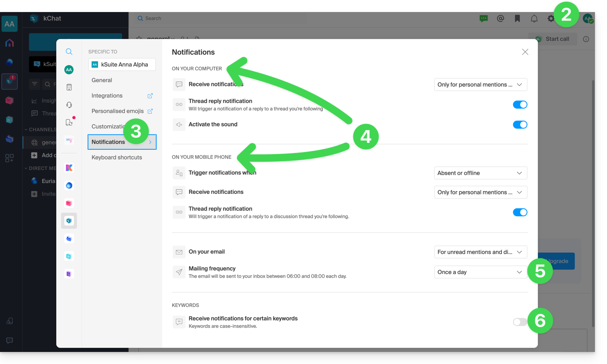Open Keyboard shortcuts settings section
Image resolution: width=607 pixels, height=364 pixels.
[x=117, y=157]
